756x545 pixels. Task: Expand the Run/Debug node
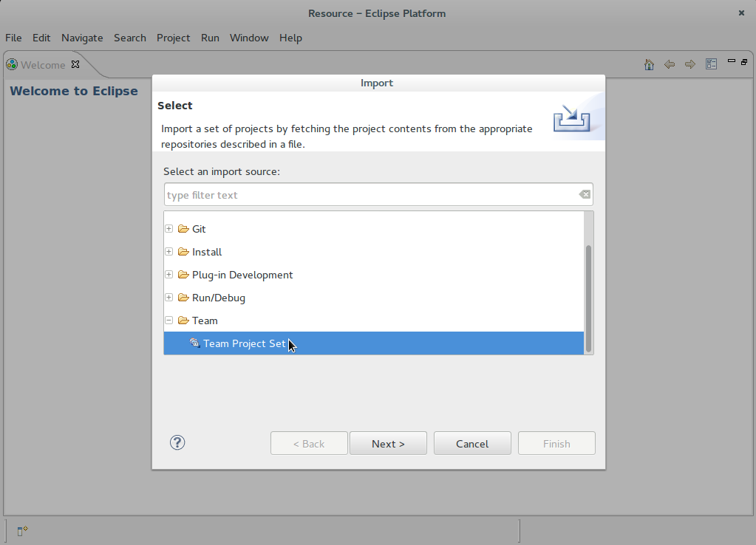168,298
